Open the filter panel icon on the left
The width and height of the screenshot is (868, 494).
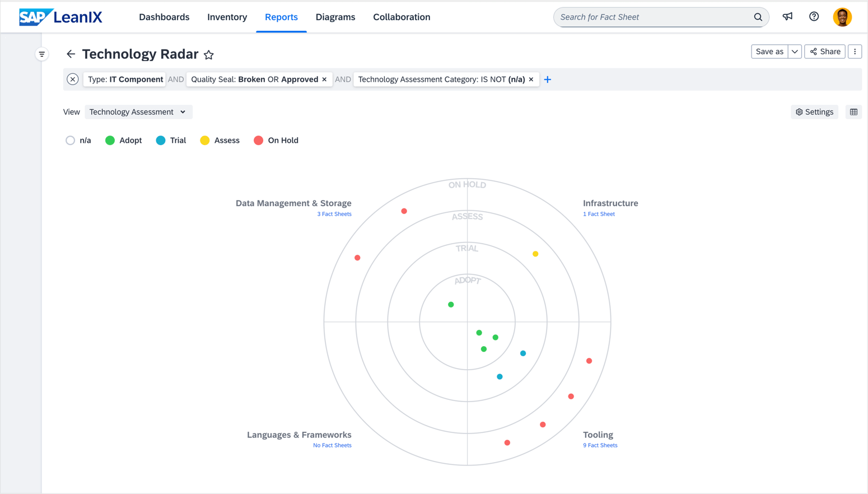click(42, 54)
